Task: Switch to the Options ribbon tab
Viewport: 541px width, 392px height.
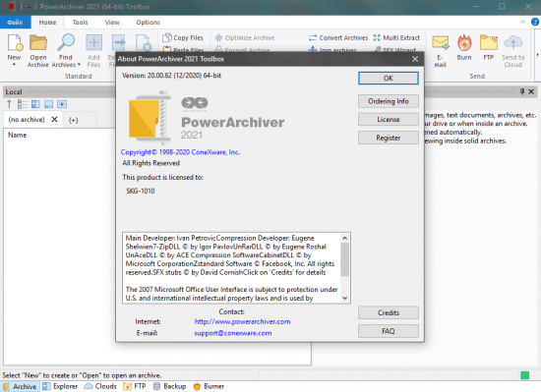Action: [x=148, y=22]
